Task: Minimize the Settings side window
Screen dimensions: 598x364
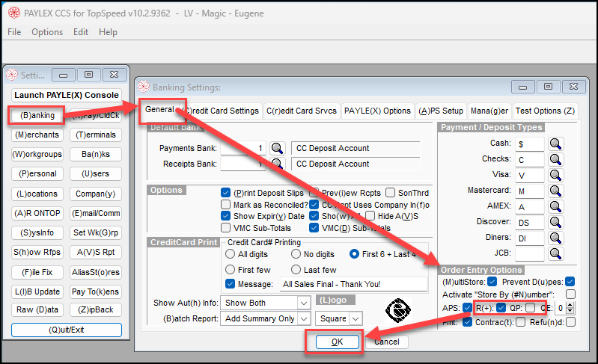Action: click(x=64, y=75)
